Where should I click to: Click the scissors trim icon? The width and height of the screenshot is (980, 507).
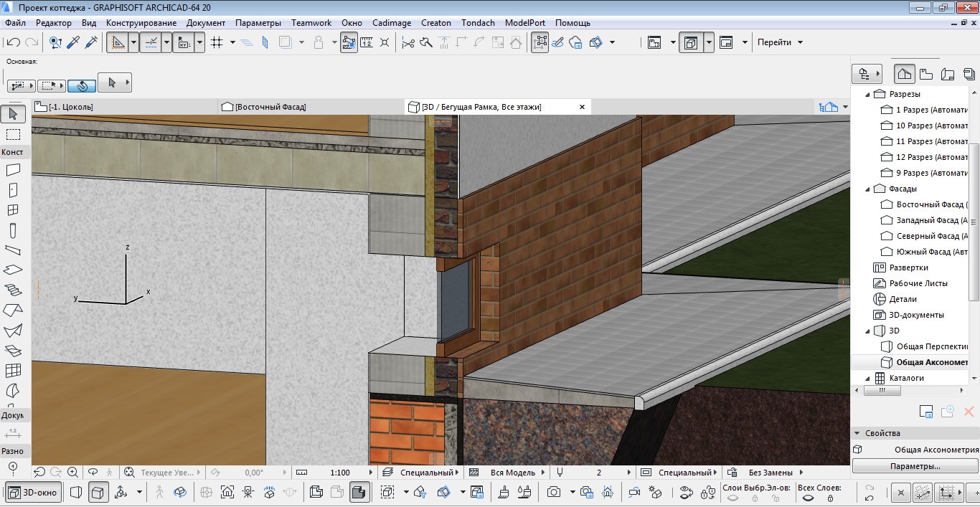point(408,43)
